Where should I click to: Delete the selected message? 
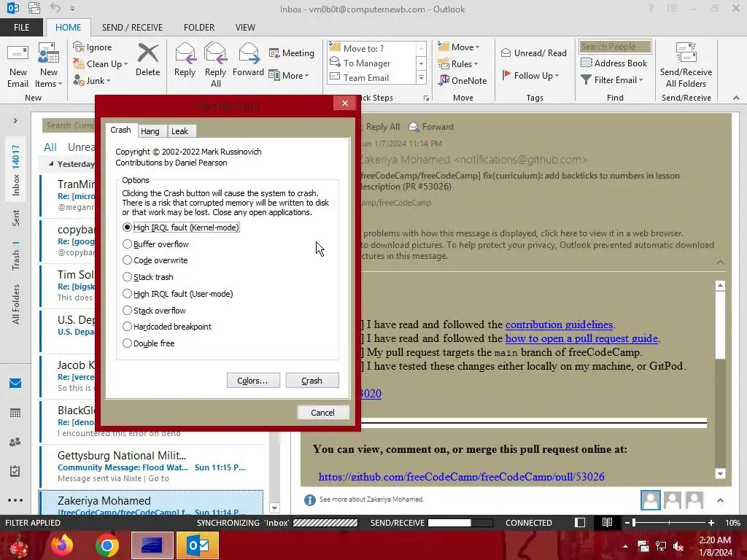coord(147,60)
